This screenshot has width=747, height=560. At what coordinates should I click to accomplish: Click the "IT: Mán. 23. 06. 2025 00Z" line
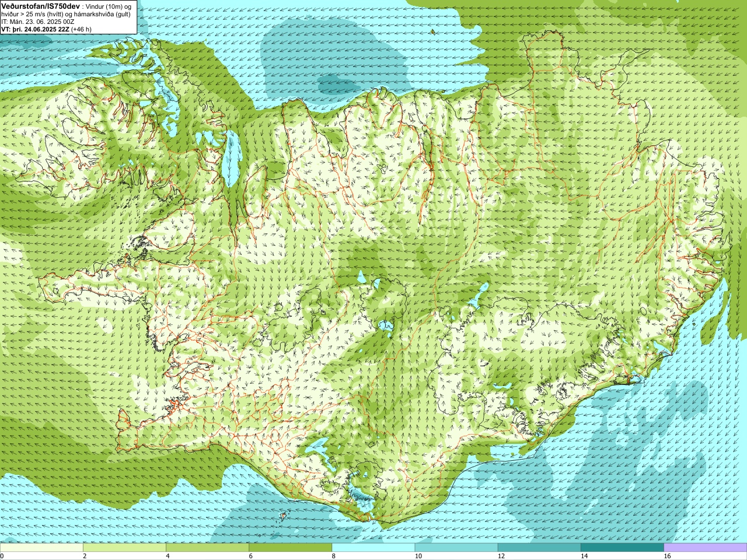(x=37, y=22)
